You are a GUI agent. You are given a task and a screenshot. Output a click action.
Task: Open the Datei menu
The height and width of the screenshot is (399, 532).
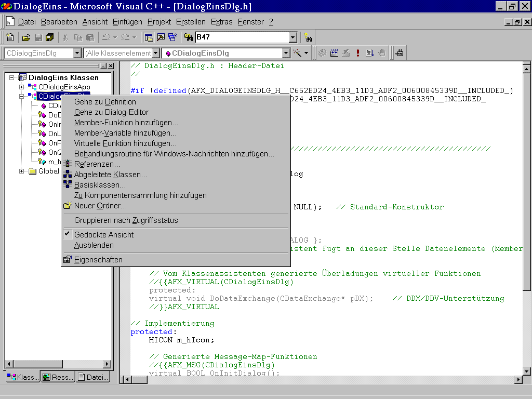27,22
